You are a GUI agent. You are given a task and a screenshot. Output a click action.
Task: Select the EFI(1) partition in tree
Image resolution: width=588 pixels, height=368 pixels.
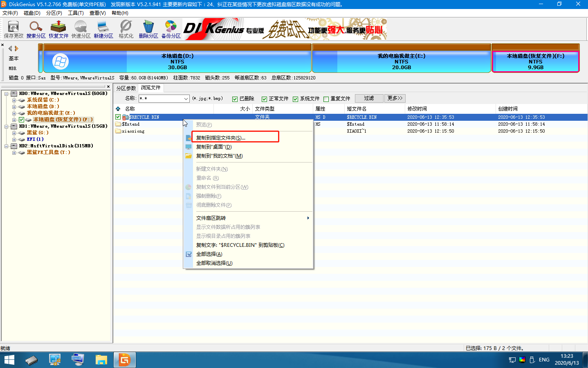(x=35, y=140)
